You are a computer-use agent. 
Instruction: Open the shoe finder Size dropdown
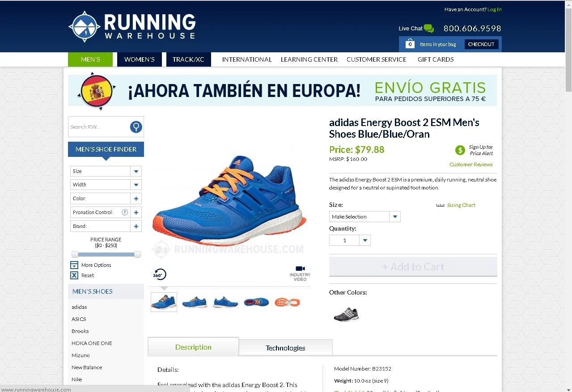tap(106, 171)
